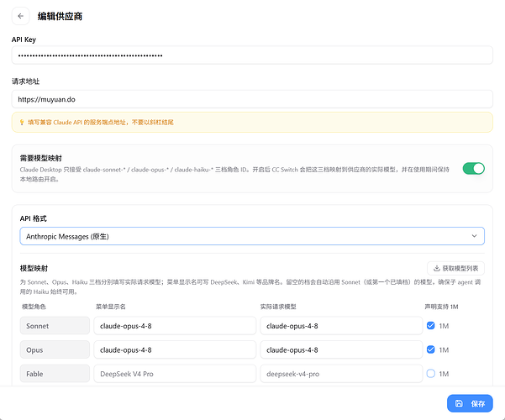
Task: Go back using the arrow button
Action: 21,16
